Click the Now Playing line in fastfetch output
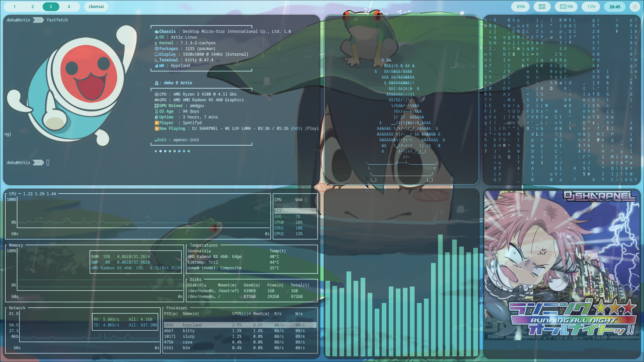 pyautogui.click(x=236, y=128)
